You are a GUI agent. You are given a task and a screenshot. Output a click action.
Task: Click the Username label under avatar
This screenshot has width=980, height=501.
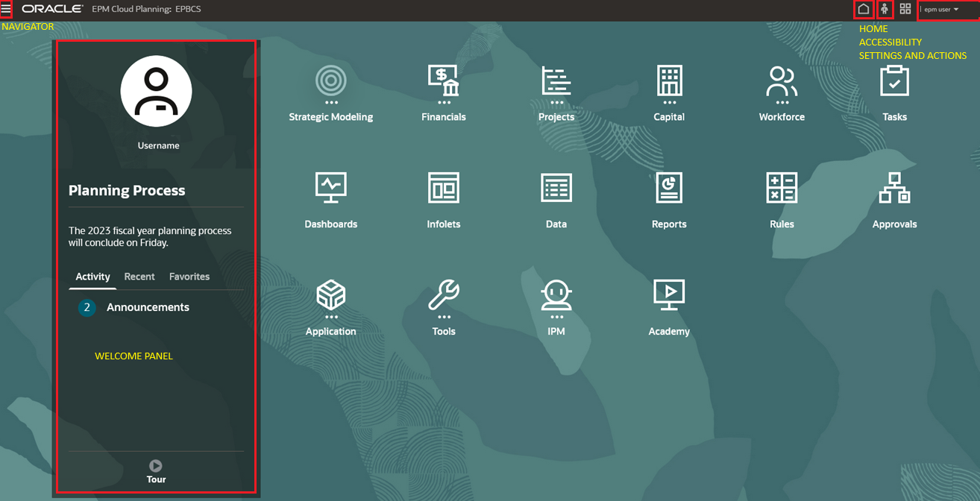click(158, 145)
